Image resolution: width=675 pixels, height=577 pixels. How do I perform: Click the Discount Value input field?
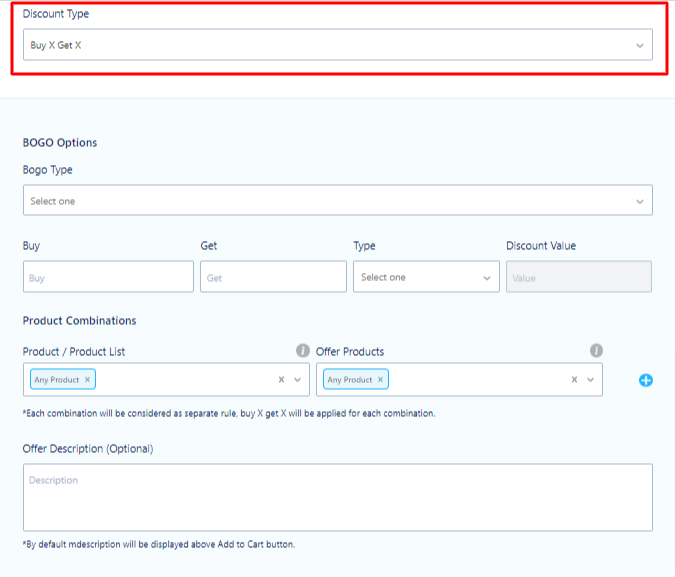coord(579,276)
